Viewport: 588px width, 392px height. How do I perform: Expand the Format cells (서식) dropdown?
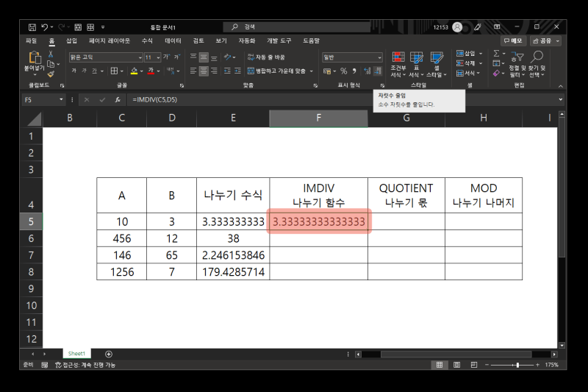click(478, 73)
